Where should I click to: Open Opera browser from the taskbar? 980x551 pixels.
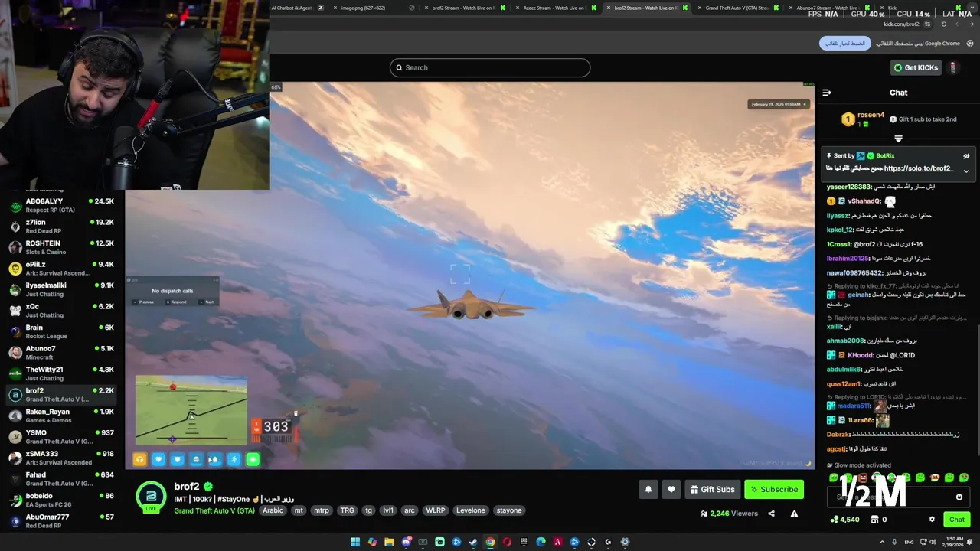(507, 542)
